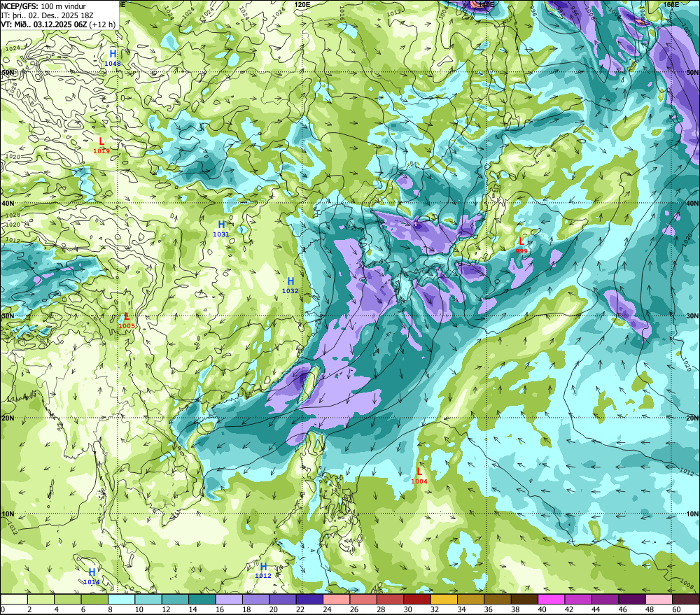This screenshot has height=615, width=700.
Task: Pick the 0–2 m/s pale yellow legend swatch
Action: [x=14, y=600]
